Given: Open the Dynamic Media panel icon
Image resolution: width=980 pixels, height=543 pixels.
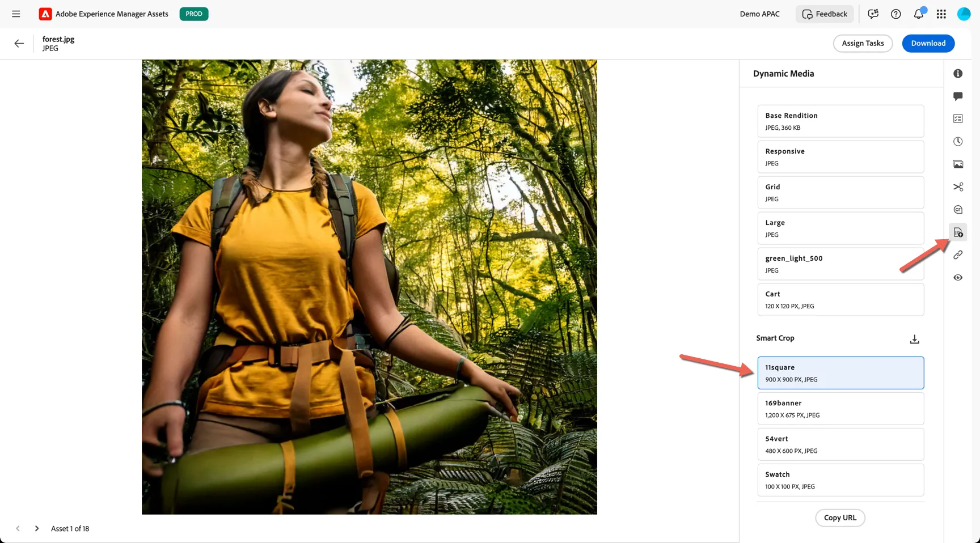Looking at the screenshot, I should pyautogui.click(x=958, y=232).
